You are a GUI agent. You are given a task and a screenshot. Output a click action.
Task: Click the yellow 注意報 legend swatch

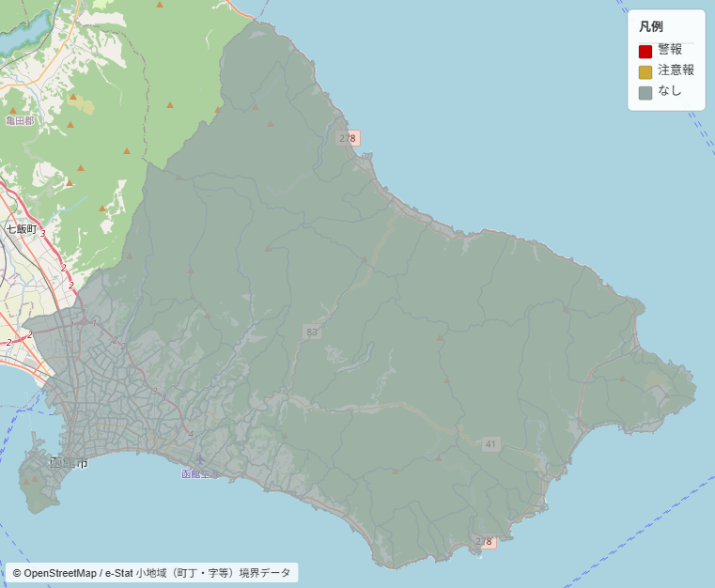point(645,72)
